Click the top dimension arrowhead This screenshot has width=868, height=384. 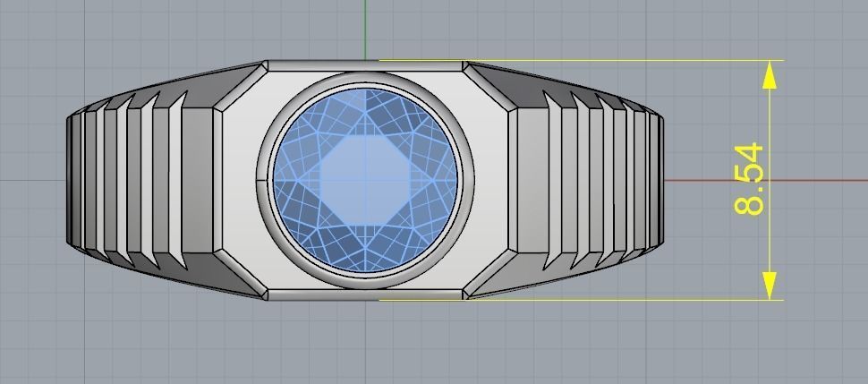tap(770, 75)
